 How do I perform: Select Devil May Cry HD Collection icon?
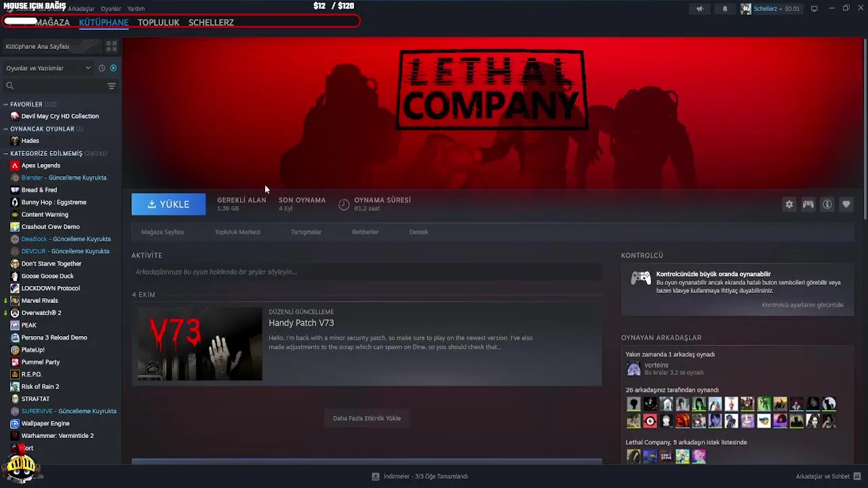[15, 116]
